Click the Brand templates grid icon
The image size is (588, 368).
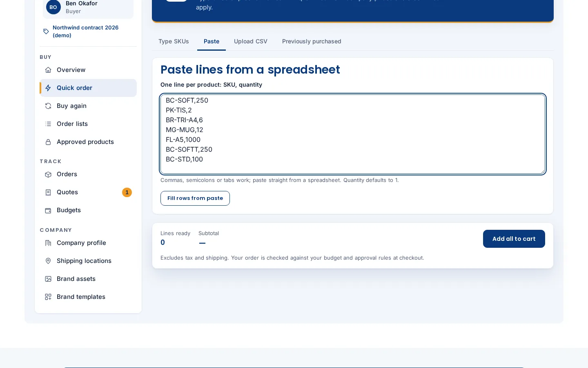pyautogui.click(x=48, y=297)
